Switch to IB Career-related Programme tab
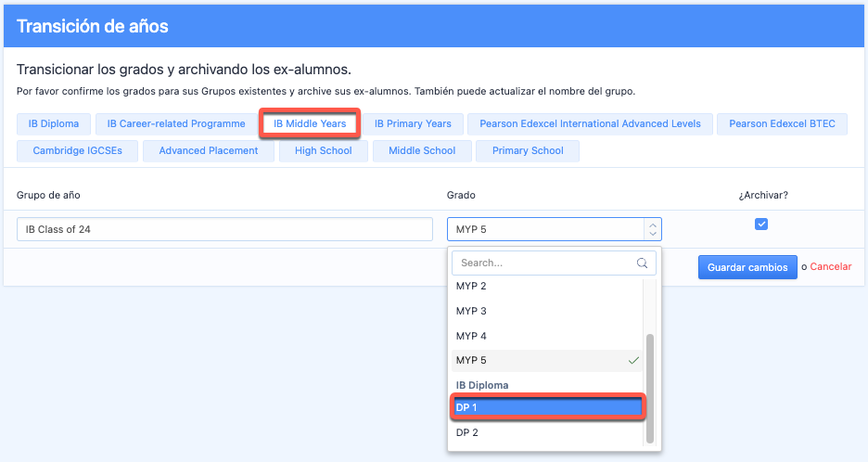The height and width of the screenshot is (462, 868). (x=176, y=123)
